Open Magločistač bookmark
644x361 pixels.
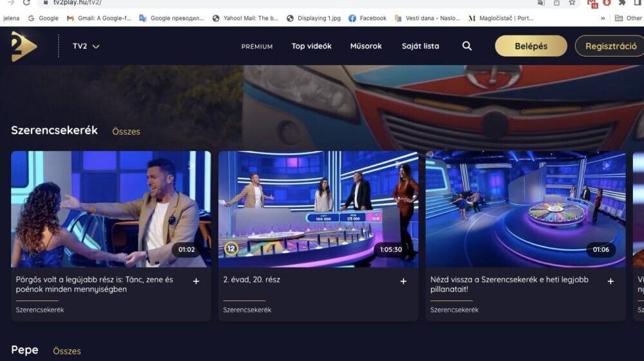pyautogui.click(x=500, y=18)
